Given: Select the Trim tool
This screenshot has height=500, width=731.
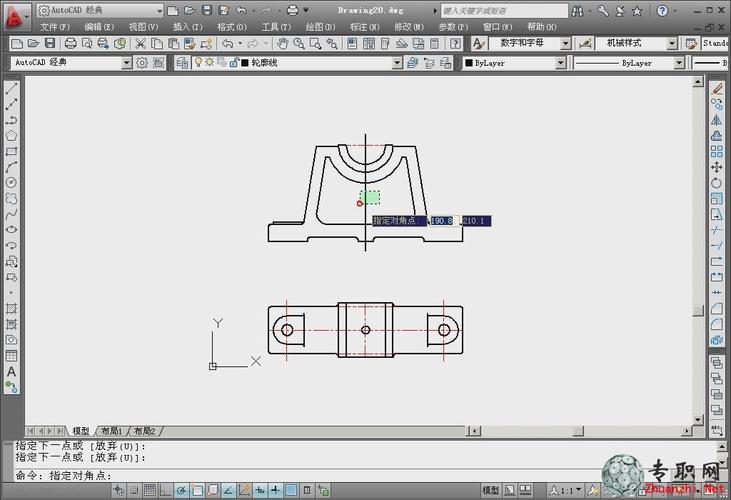Looking at the screenshot, I should pyautogui.click(x=717, y=230).
